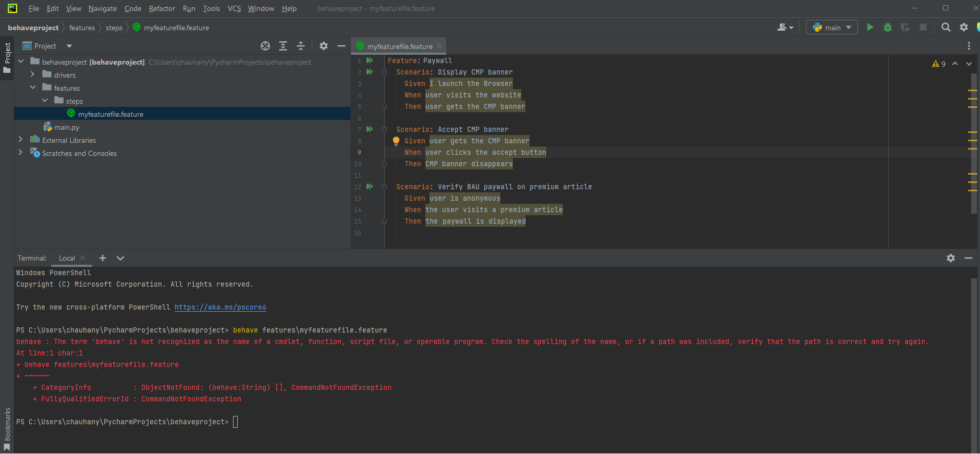Click the Stop square icon
The width and height of the screenshot is (980, 454).
point(923,27)
